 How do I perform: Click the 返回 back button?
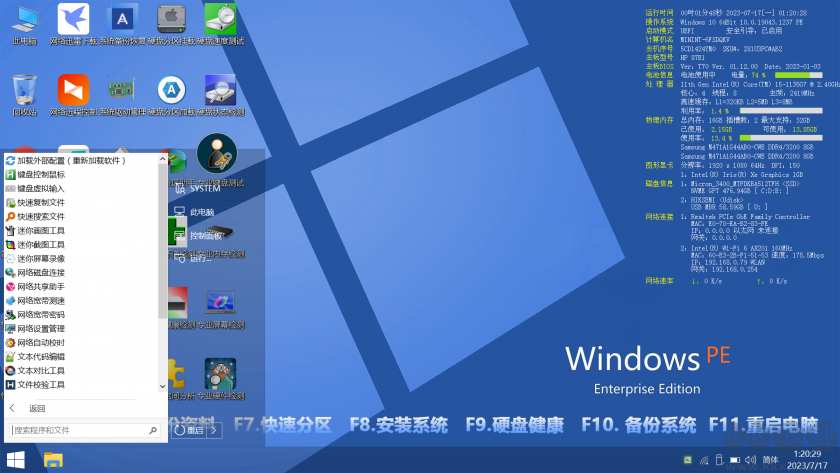[x=28, y=408]
